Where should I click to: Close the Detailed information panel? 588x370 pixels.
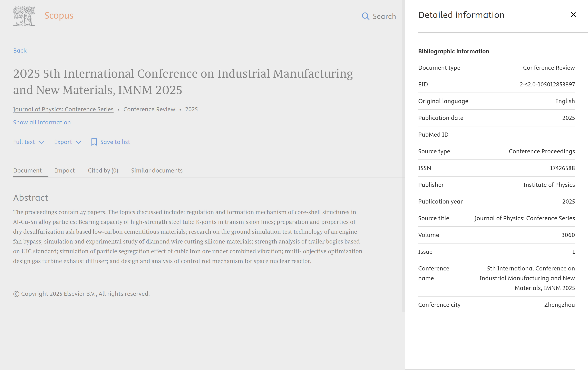coord(573,15)
